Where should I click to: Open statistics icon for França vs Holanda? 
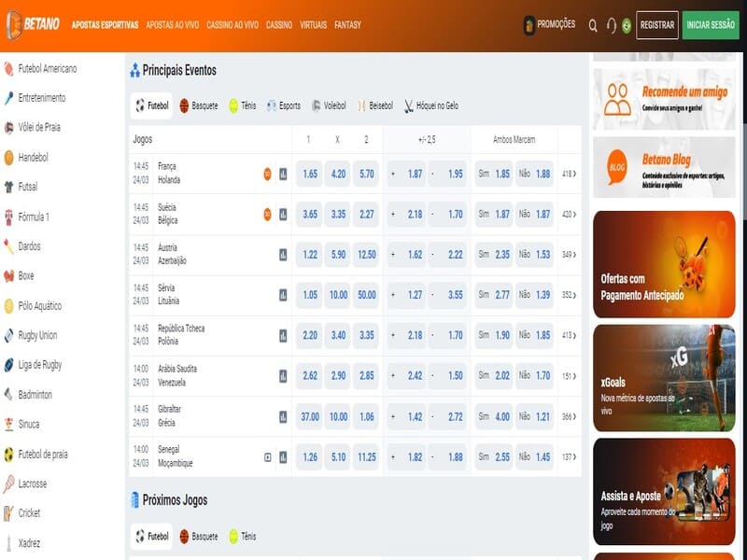[x=283, y=174]
